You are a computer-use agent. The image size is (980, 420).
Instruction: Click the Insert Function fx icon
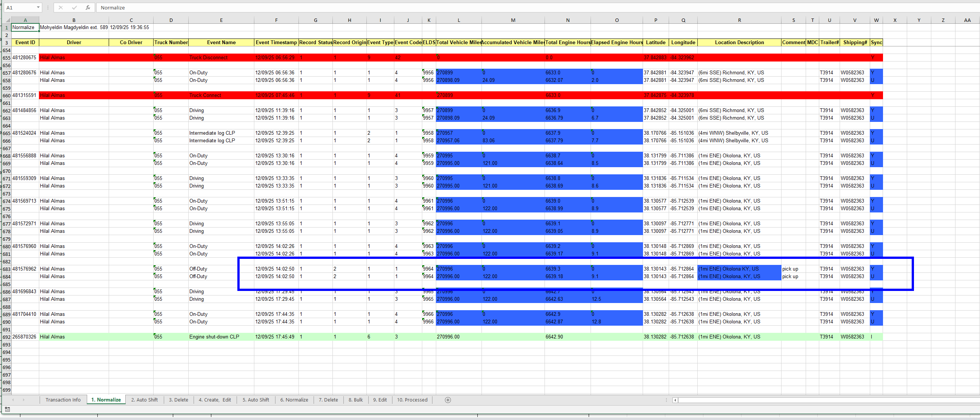pyautogui.click(x=88, y=8)
